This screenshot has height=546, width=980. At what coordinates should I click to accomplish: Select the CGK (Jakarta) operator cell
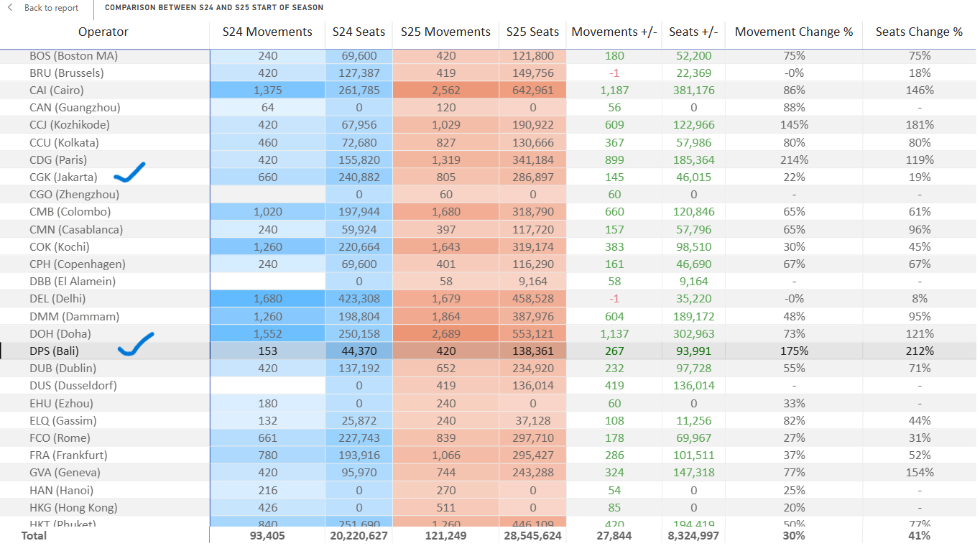pyautogui.click(x=63, y=177)
